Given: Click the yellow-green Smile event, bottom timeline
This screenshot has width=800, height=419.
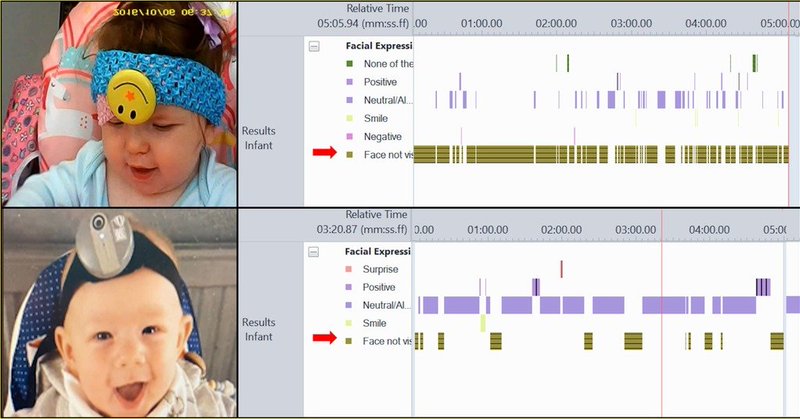Looking at the screenshot, I should (x=483, y=323).
